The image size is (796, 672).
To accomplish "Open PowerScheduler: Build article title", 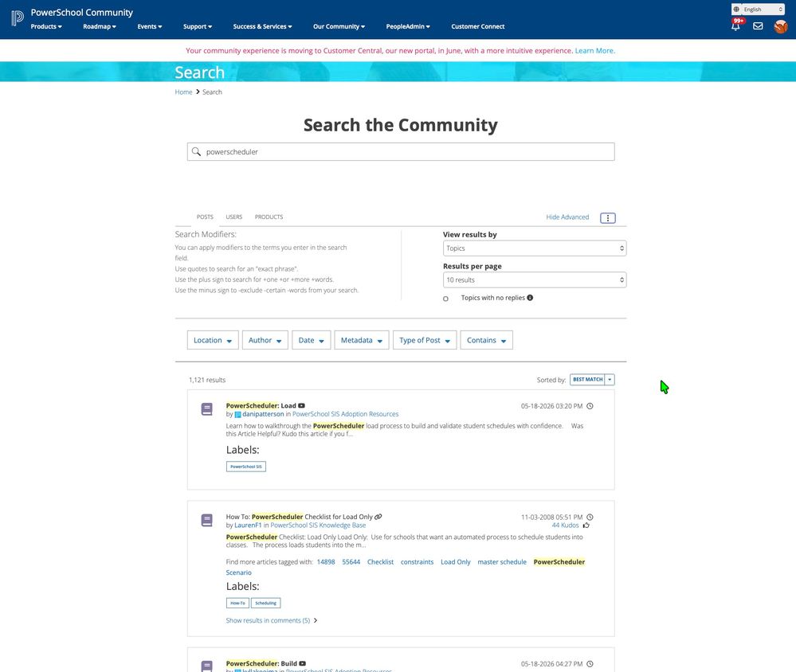I will tap(261, 663).
